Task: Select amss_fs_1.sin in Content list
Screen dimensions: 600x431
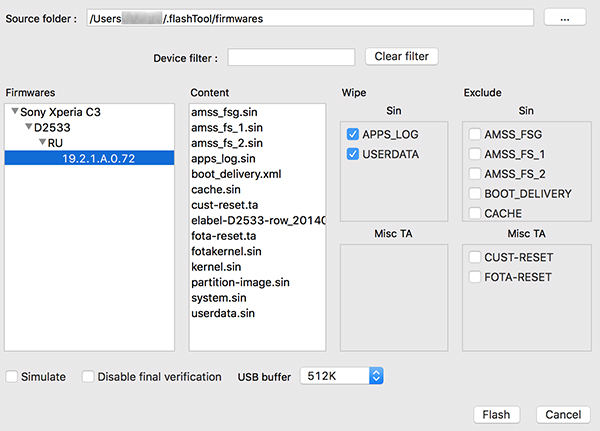Action: coord(227,127)
